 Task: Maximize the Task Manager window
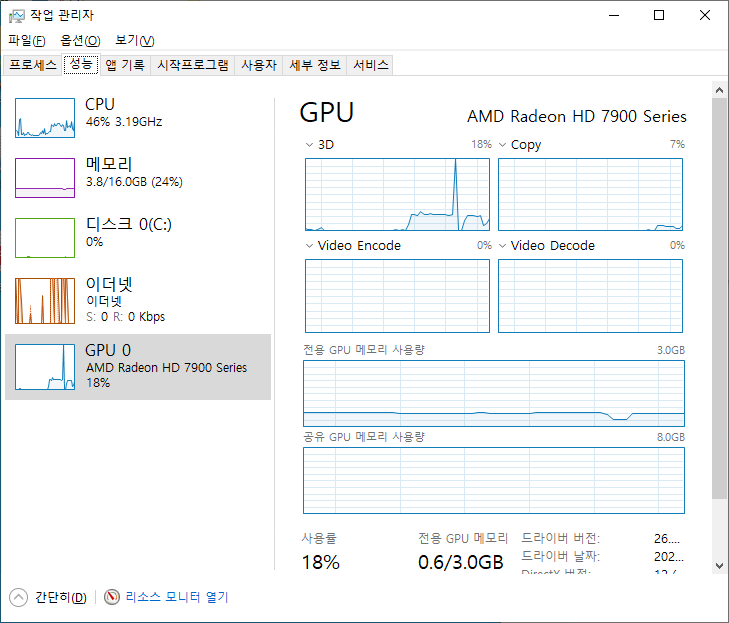pos(659,15)
